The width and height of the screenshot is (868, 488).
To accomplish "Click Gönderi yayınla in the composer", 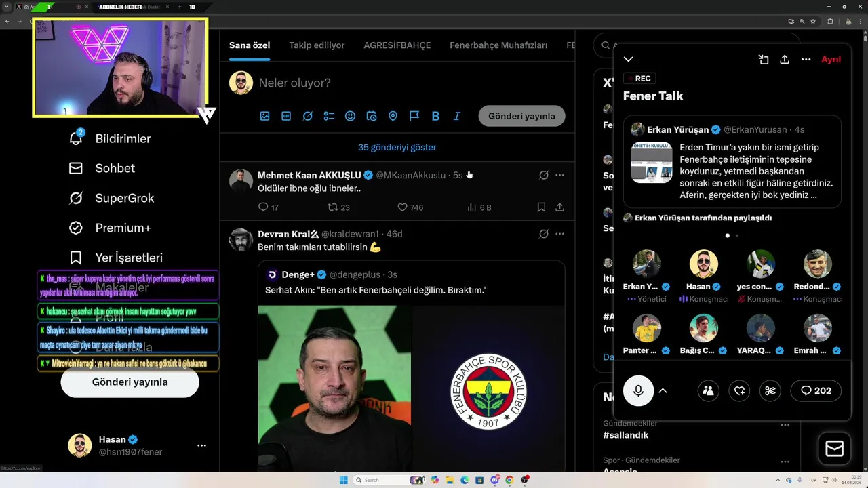I will tap(521, 116).
